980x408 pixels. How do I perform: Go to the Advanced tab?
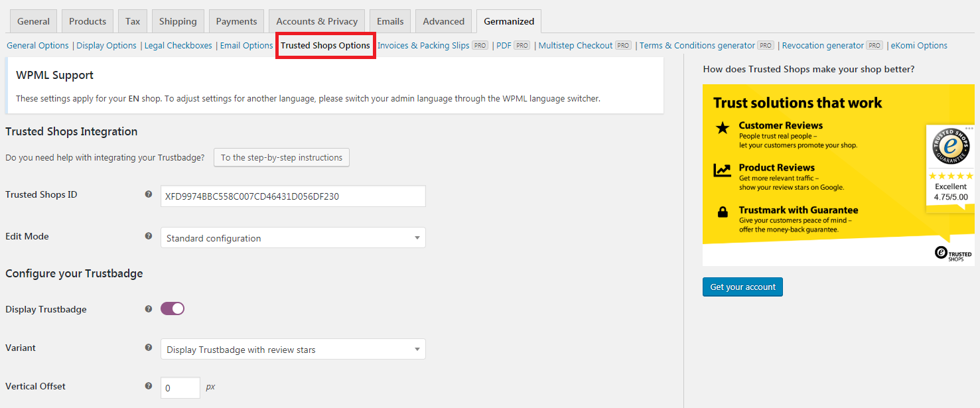tap(444, 21)
